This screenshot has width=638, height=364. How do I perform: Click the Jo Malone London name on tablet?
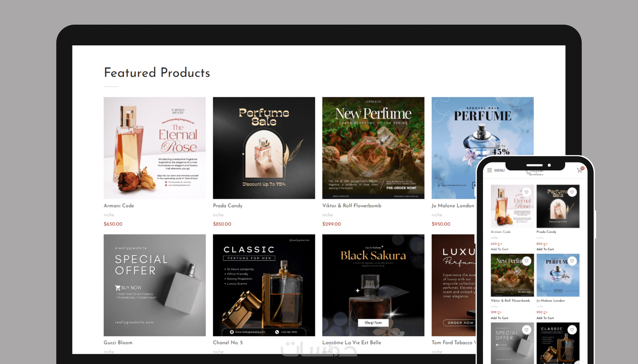pos(453,206)
